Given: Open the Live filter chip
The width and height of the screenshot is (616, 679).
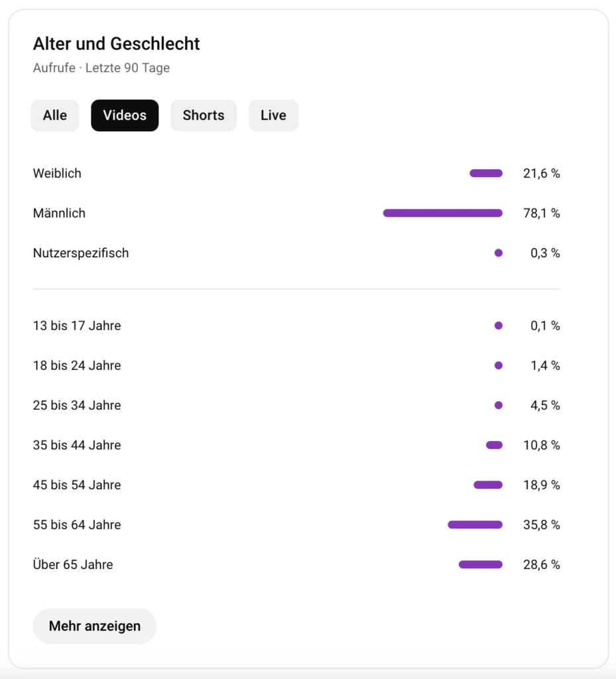Looking at the screenshot, I should click(x=274, y=115).
